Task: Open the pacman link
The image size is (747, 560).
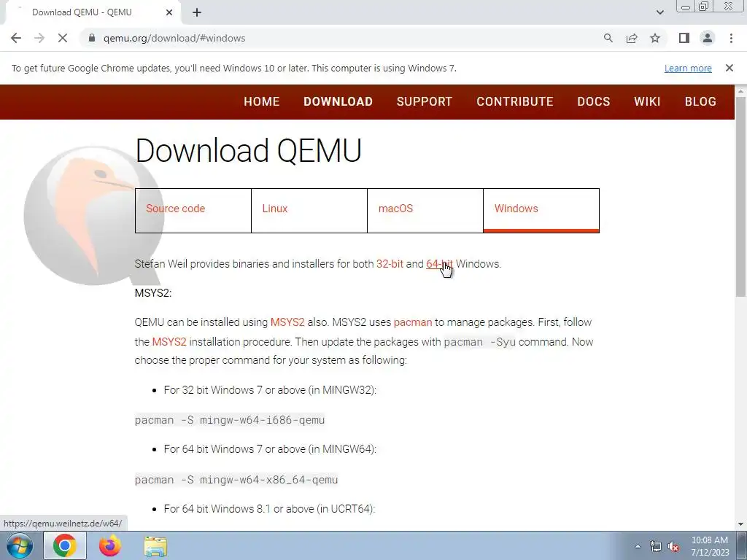Action: point(413,322)
